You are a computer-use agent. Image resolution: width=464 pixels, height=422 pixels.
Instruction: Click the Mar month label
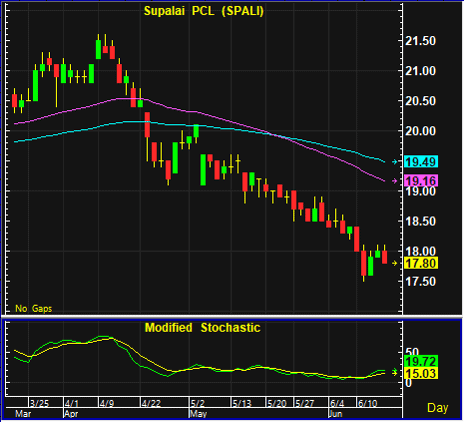coord(23,414)
